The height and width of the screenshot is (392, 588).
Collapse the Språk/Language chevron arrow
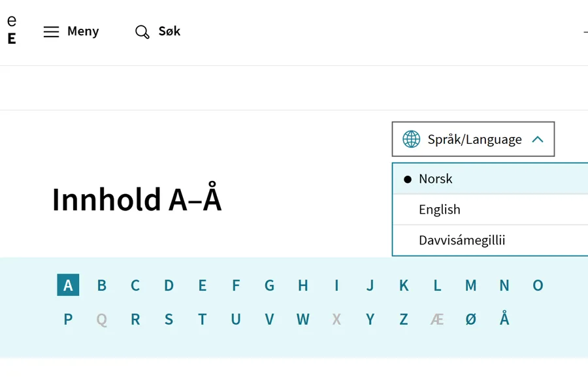point(538,139)
